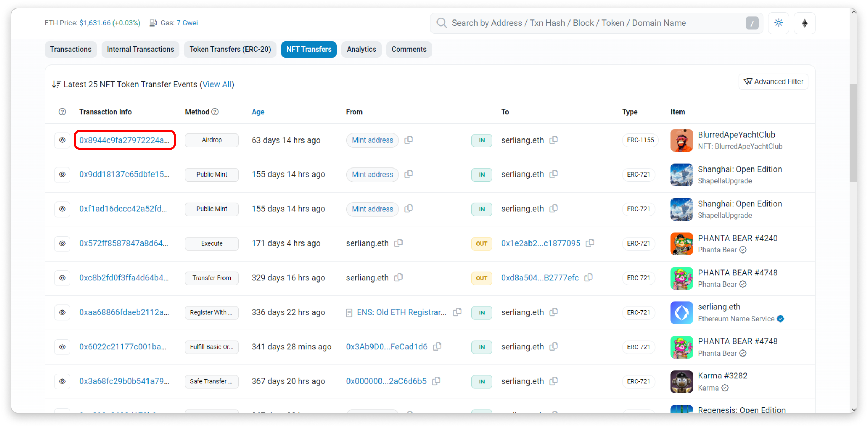Open the BlurredApeYachtClub NFT thumbnail

681,140
